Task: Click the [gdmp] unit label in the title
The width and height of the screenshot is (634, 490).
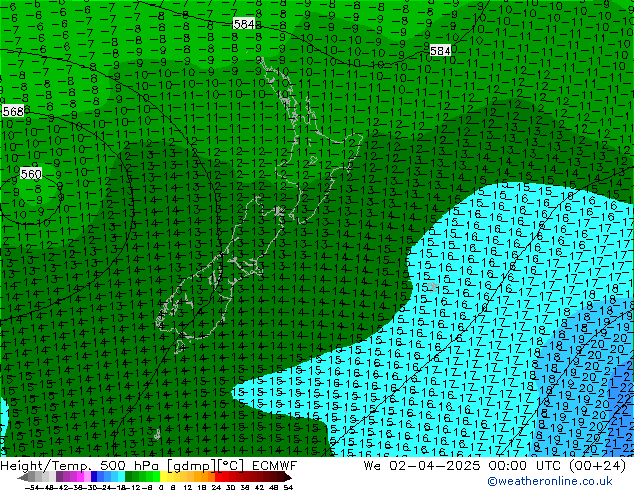Action: [x=192, y=466]
